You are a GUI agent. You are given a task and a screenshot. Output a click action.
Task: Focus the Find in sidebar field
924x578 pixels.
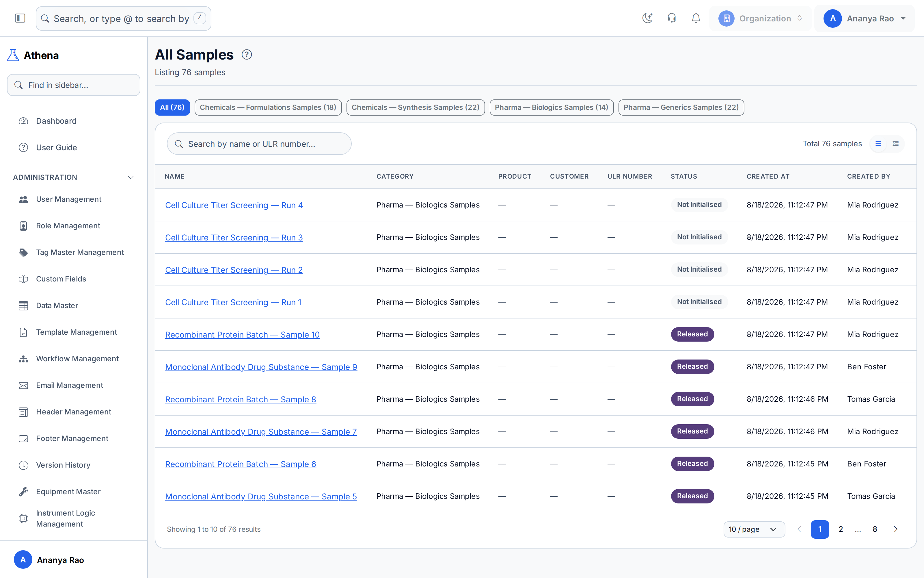pyautogui.click(x=73, y=85)
